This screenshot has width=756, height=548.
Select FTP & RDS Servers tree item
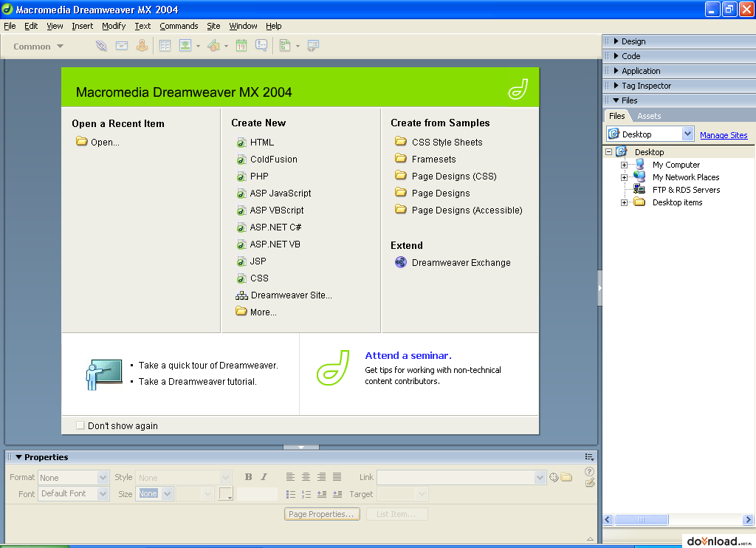pos(686,190)
